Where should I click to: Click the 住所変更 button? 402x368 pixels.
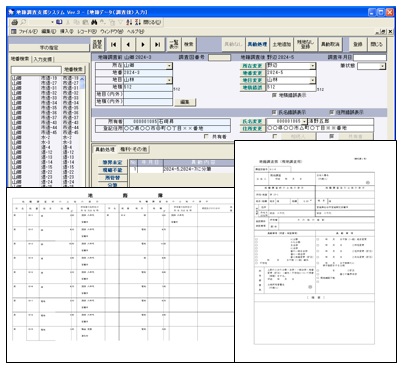pyautogui.click(x=252, y=129)
